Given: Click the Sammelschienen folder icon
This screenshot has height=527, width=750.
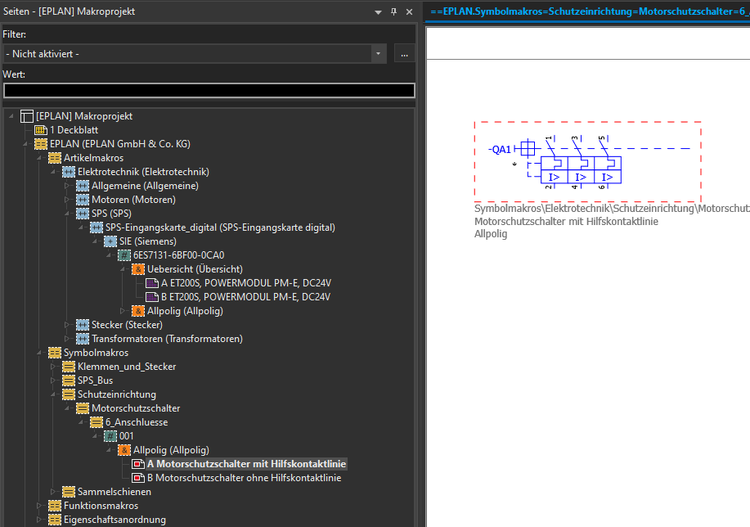Looking at the screenshot, I should tap(69, 491).
